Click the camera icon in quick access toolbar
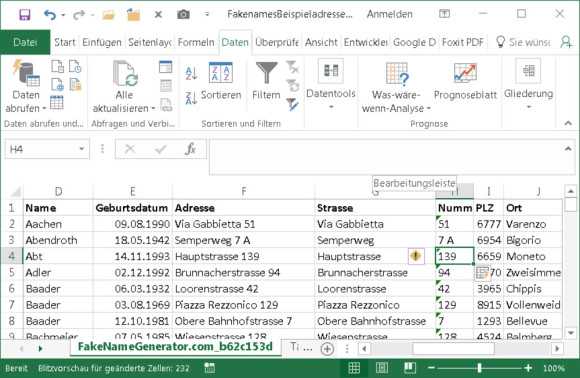Image resolution: width=580 pixels, height=378 pixels. coord(183,14)
